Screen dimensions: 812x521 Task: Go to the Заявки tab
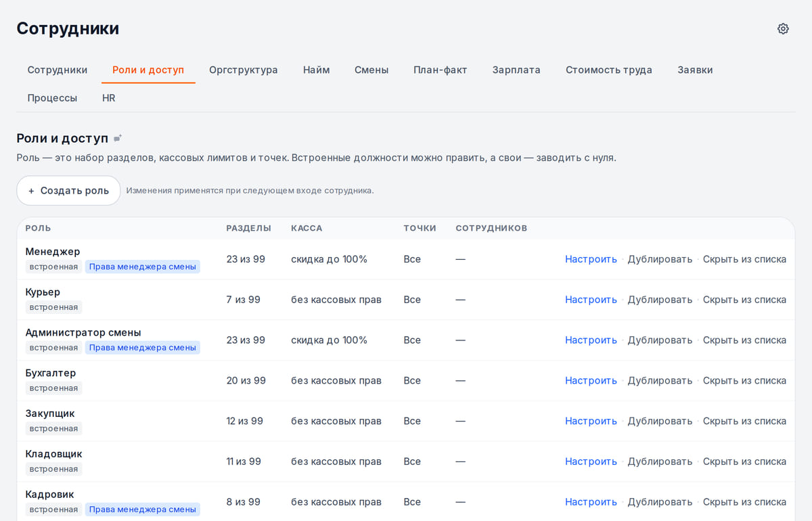[x=695, y=70]
